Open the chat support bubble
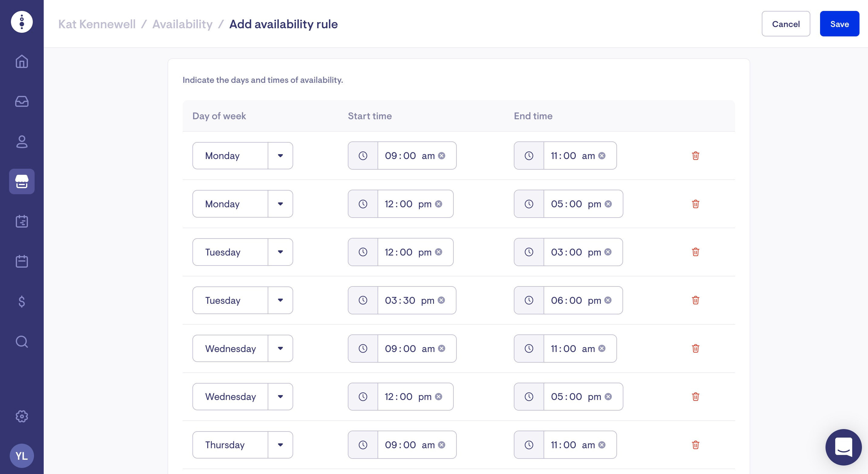Screen dimensions: 868x474 843,447
